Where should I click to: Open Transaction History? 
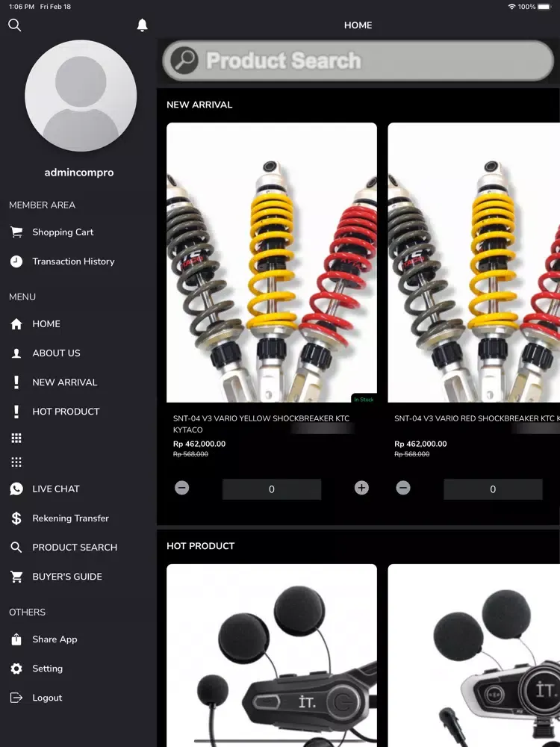tap(73, 261)
